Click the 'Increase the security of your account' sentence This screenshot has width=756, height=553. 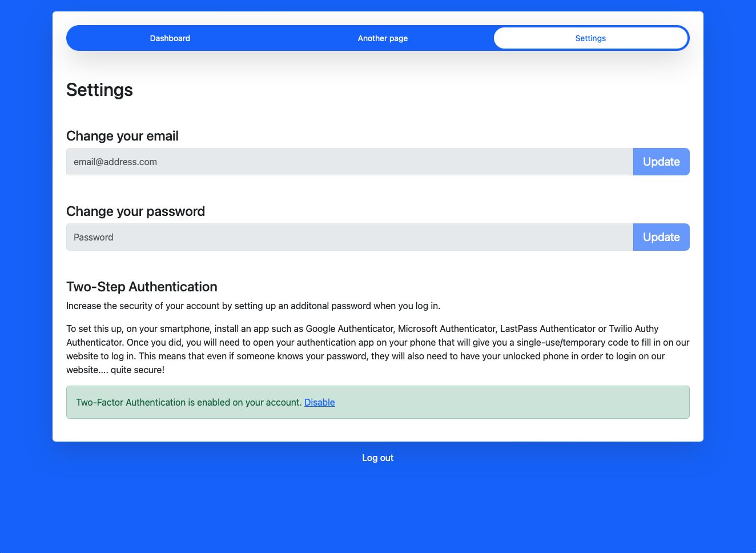click(x=253, y=306)
